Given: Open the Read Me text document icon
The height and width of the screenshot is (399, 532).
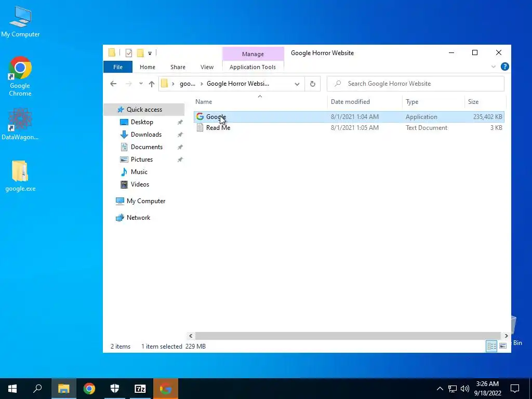Looking at the screenshot, I should [200, 128].
